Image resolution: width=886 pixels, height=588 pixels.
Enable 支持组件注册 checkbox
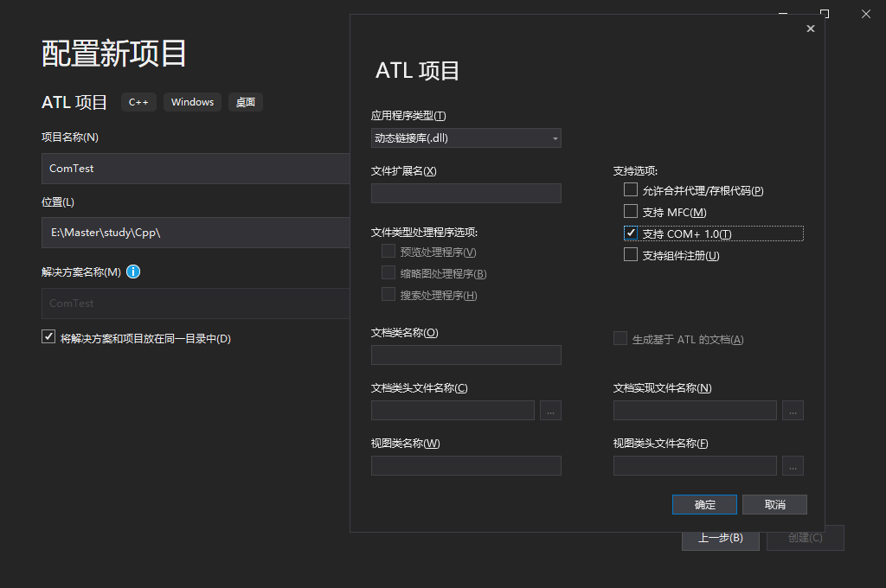[631, 255]
